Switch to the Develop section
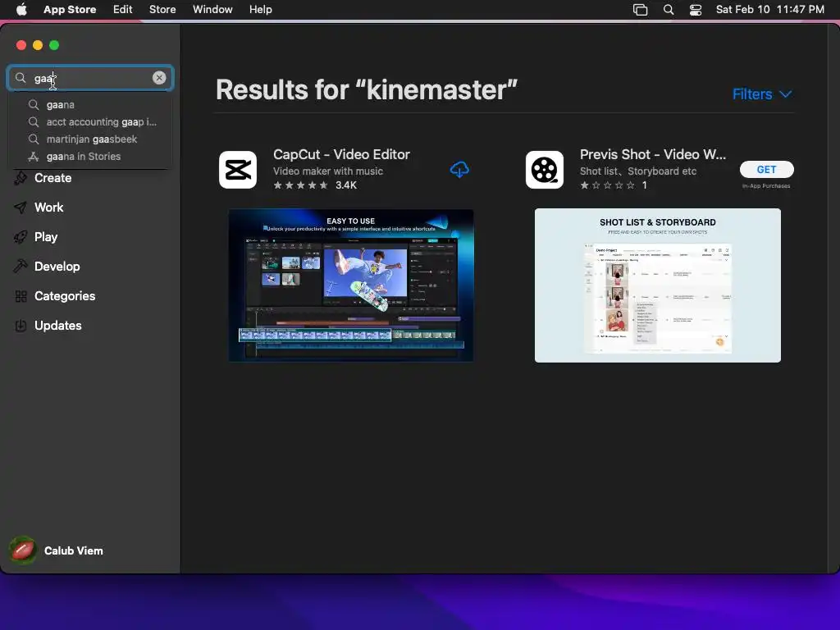 57,267
